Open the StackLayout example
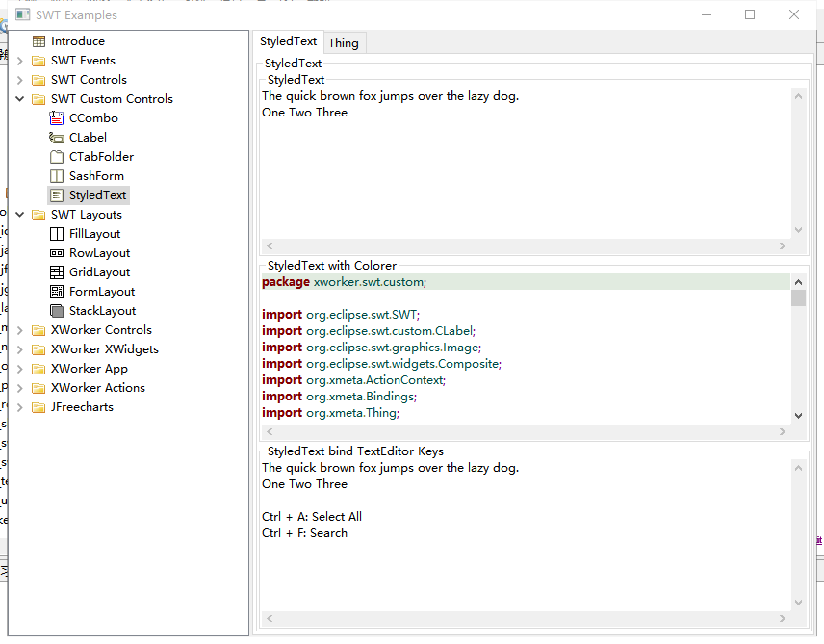824x644 pixels. coord(102,311)
